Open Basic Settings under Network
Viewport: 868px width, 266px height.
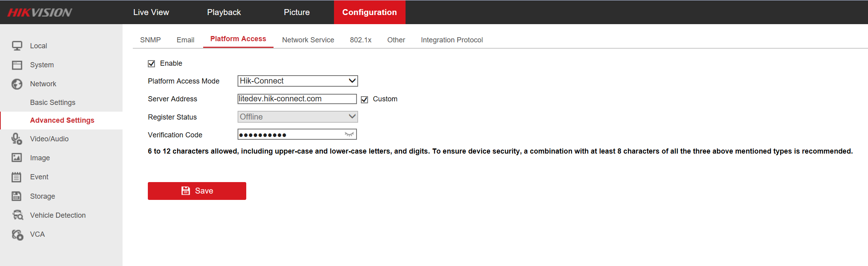(53, 103)
